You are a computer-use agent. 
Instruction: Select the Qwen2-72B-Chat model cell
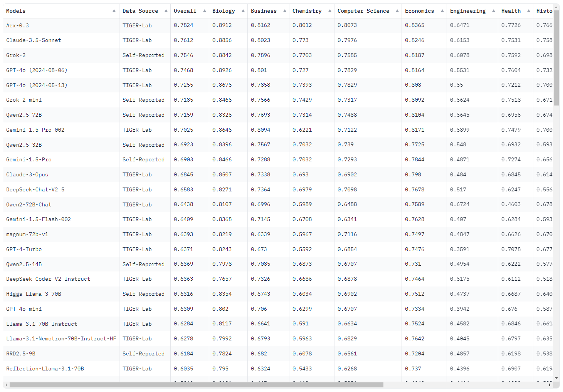[61, 204]
